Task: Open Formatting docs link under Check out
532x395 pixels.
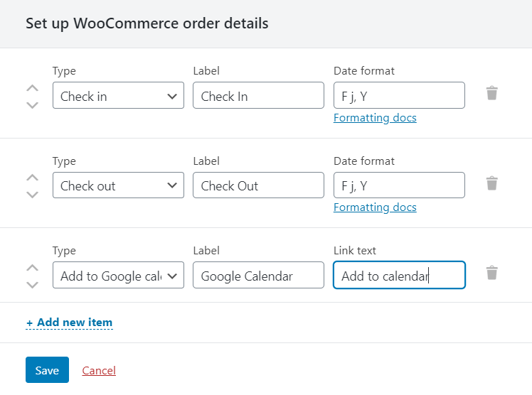Action: (375, 207)
